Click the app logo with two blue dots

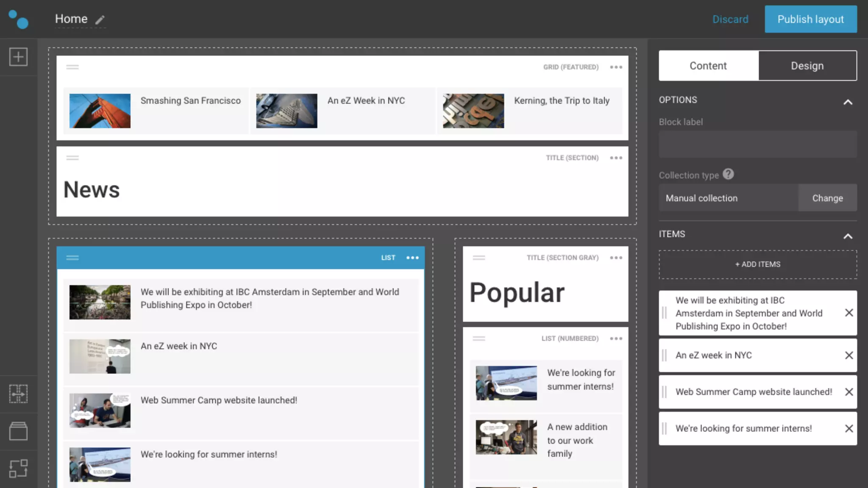[19, 19]
